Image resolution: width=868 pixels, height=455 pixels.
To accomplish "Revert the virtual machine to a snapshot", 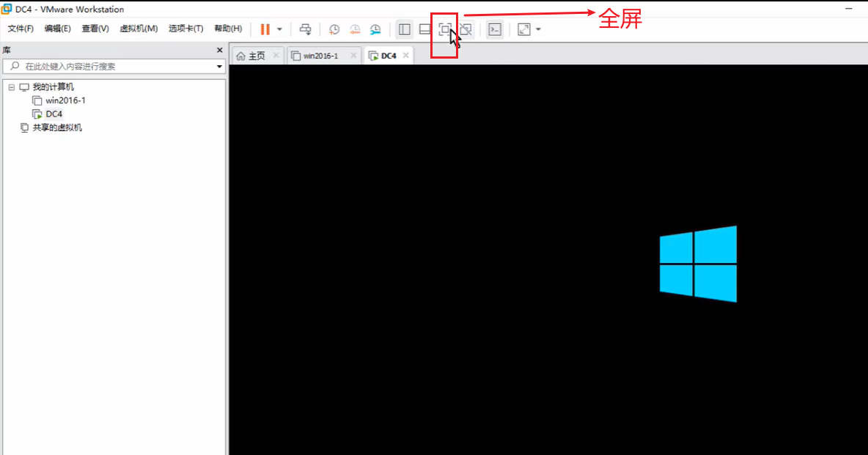I will click(355, 29).
